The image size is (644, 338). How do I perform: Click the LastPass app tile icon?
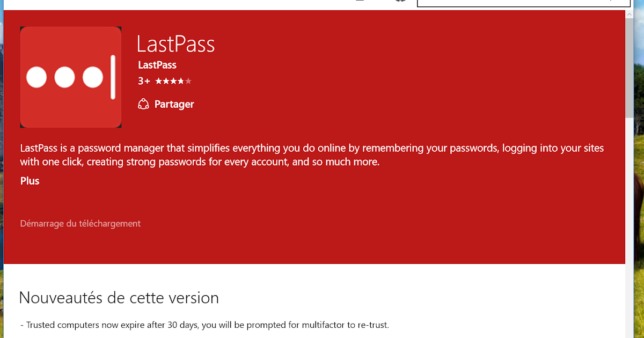pyautogui.click(x=70, y=77)
